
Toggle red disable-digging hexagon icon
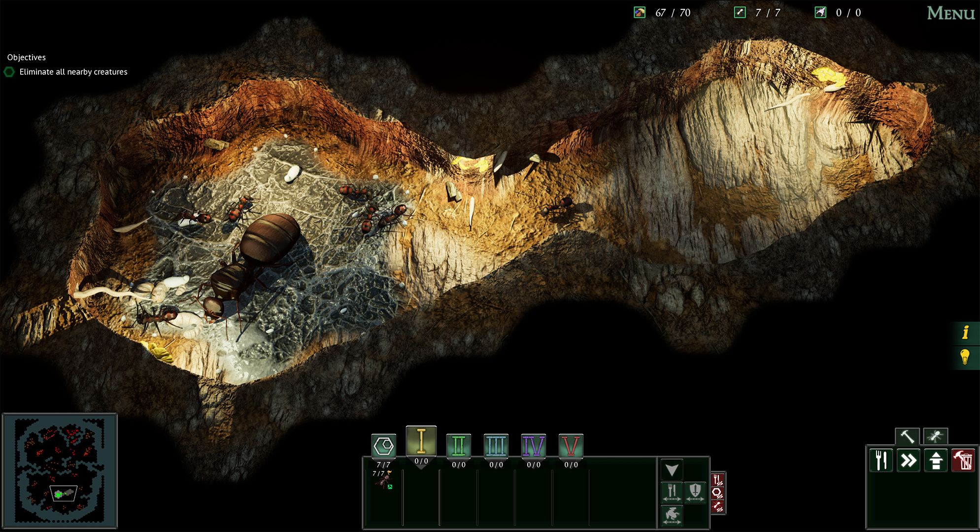(718, 493)
